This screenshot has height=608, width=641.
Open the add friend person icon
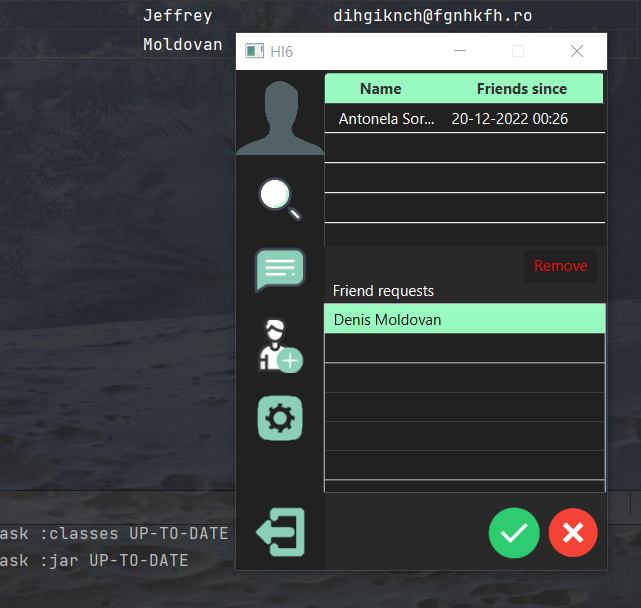(x=280, y=346)
